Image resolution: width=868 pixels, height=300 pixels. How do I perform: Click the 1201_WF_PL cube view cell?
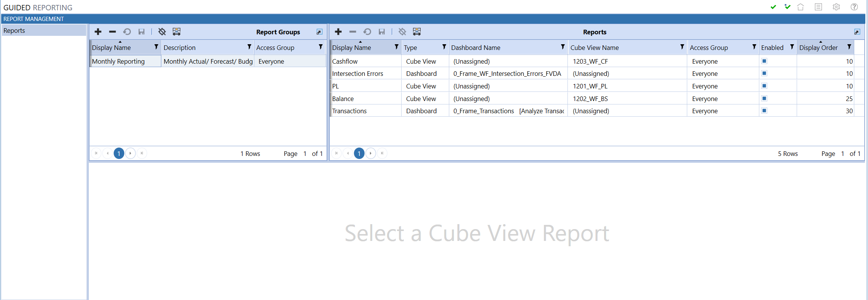627,86
